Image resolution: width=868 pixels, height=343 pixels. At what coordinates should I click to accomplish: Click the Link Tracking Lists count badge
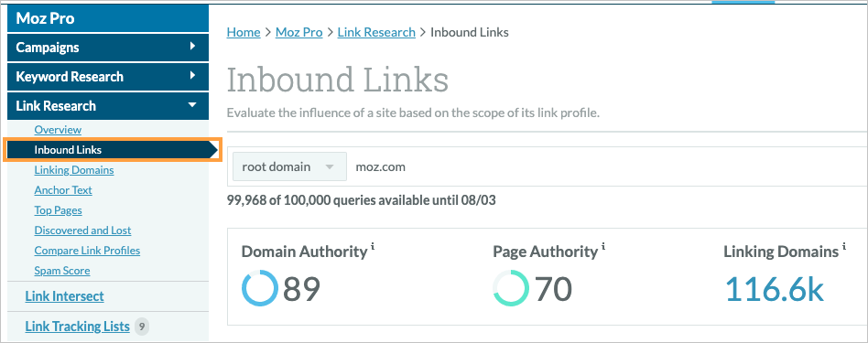click(142, 327)
